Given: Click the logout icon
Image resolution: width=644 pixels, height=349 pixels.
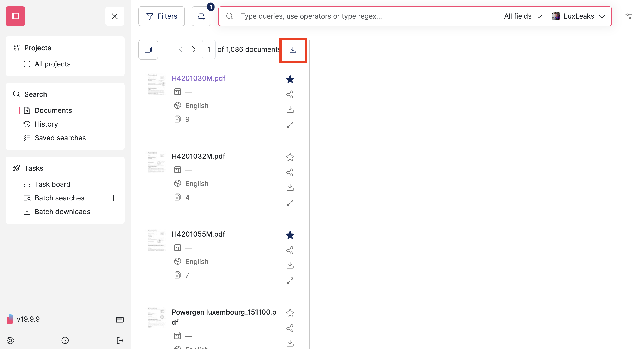Looking at the screenshot, I should (120, 340).
